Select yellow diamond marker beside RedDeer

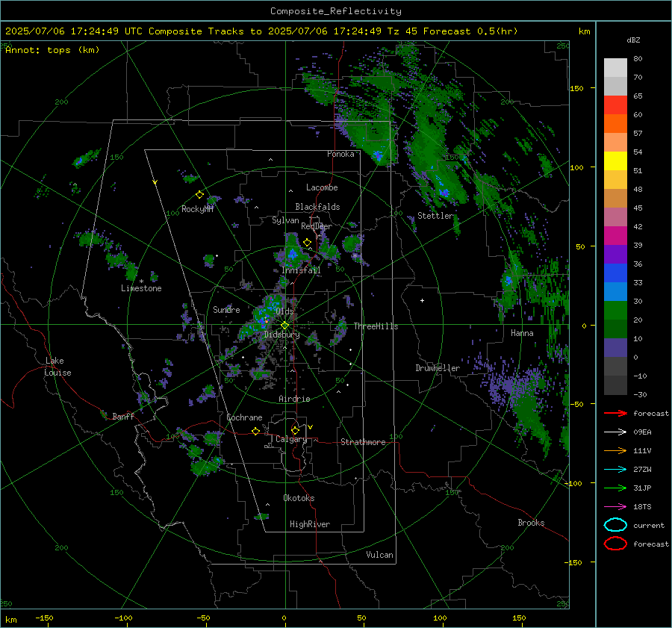click(x=307, y=243)
